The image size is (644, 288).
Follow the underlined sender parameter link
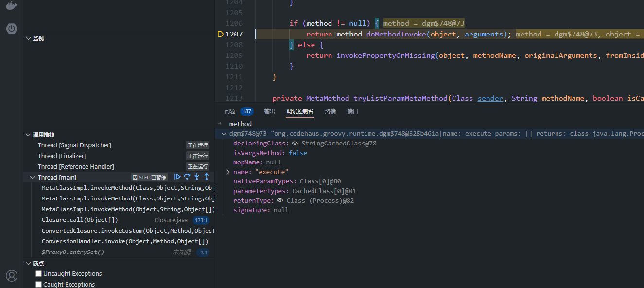(490, 98)
